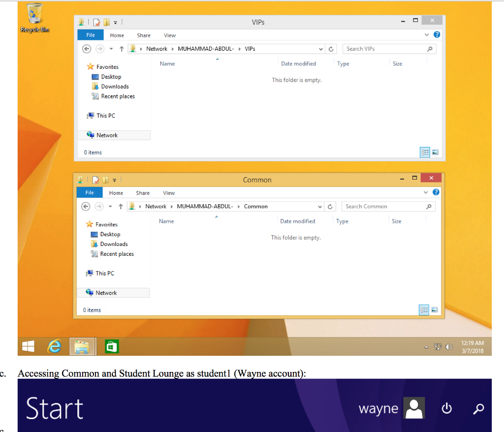Click the network icon in the system tray
Screen dimensions: 504x432
tap(437, 346)
